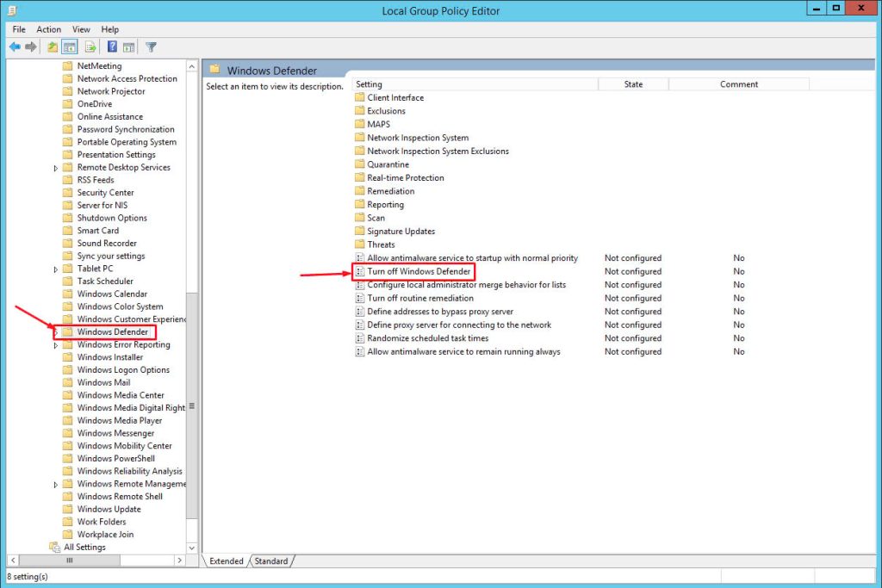Select the Windows Defender tree item
Viewport: 882px width, 588px height.
click(113, 332)
